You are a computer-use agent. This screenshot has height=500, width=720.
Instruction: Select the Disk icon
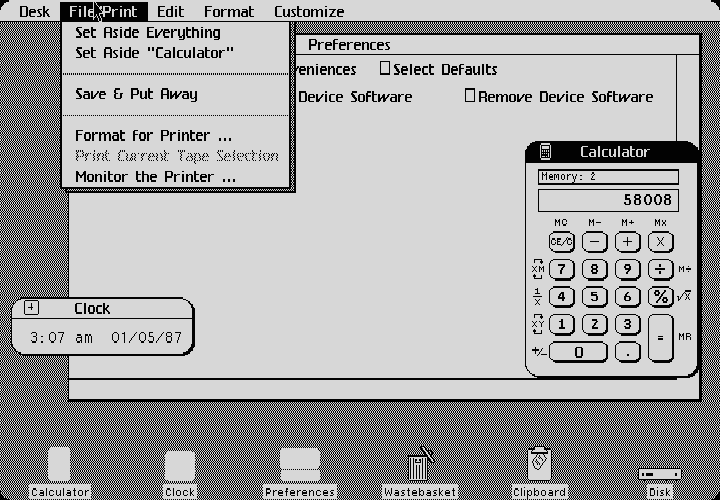(x=659, y=474)
